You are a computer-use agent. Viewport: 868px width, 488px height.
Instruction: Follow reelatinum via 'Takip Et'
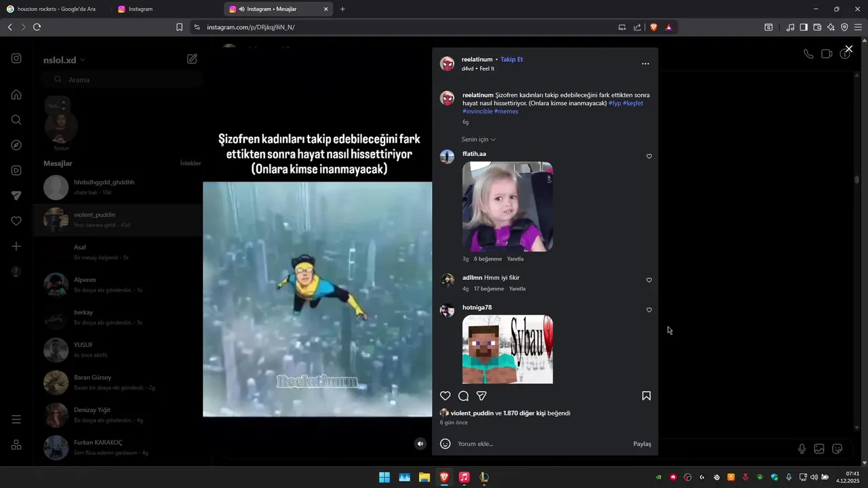(x=511, y=60)
